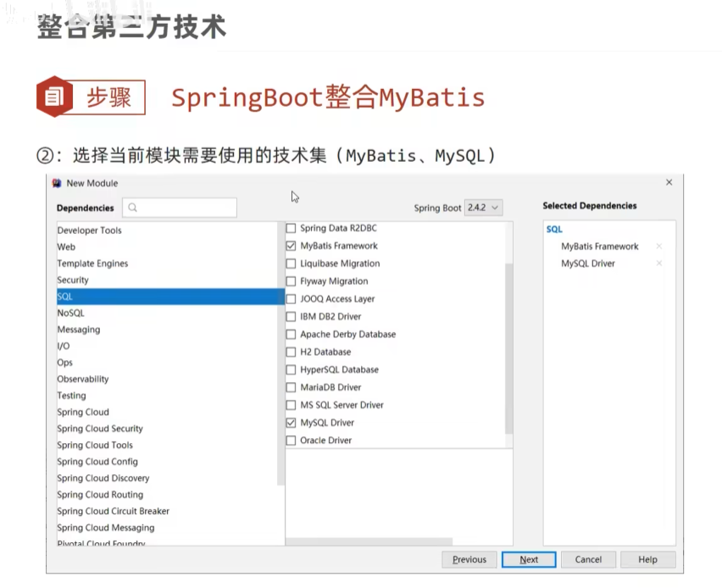This screenshot has height=588, width=722.
Task: Uncheck the MySQL Driver checkbox
Action: coord(291,423)
